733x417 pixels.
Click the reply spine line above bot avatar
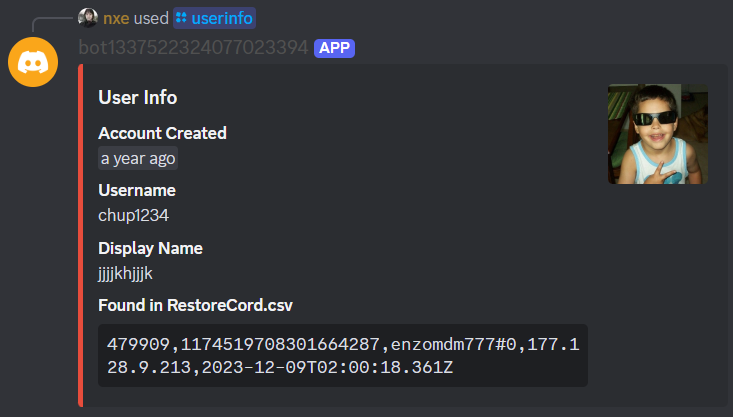pos(50,20)
